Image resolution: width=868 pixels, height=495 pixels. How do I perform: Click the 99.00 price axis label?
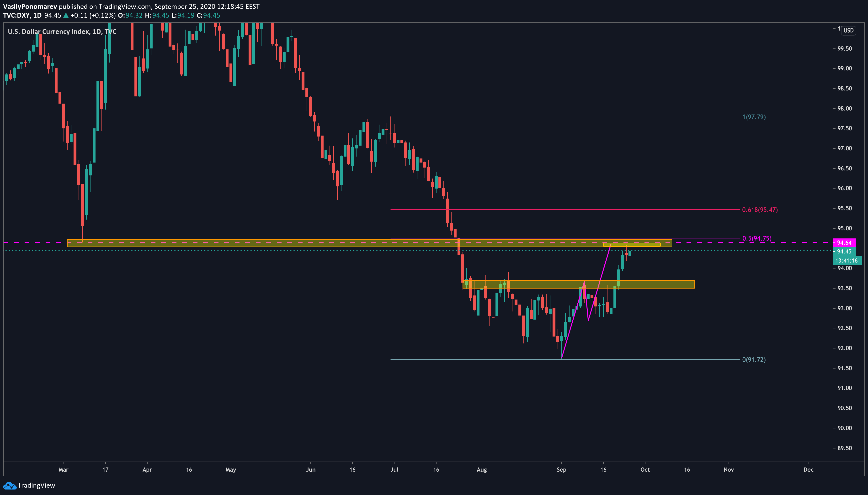pyautogui.click(x=845, y=69)
